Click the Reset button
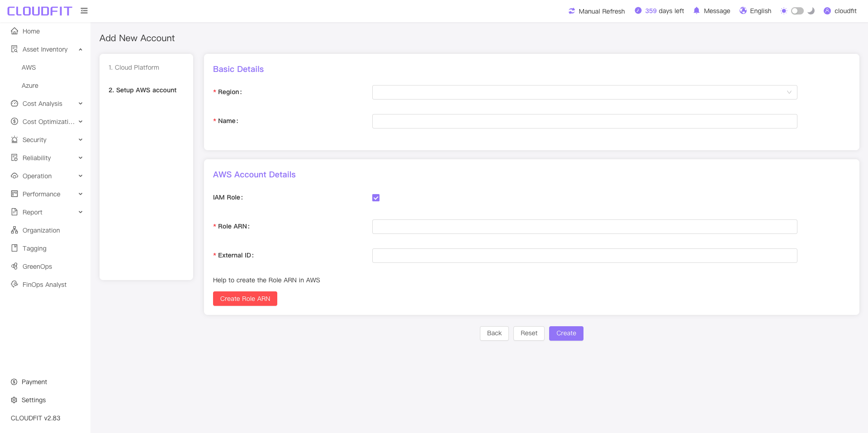The height and width of the screenshot is (433, 868). [x=529, y=333]
